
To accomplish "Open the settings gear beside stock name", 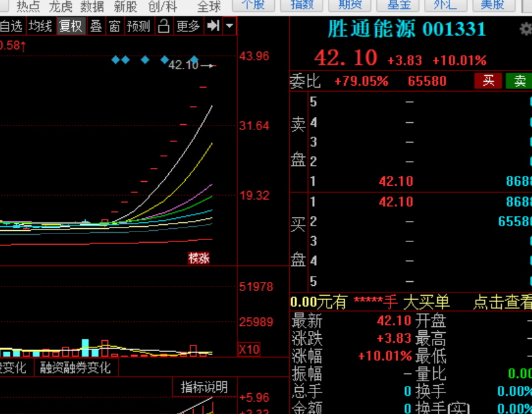I will pyautogui.click(x=525, y=29).
